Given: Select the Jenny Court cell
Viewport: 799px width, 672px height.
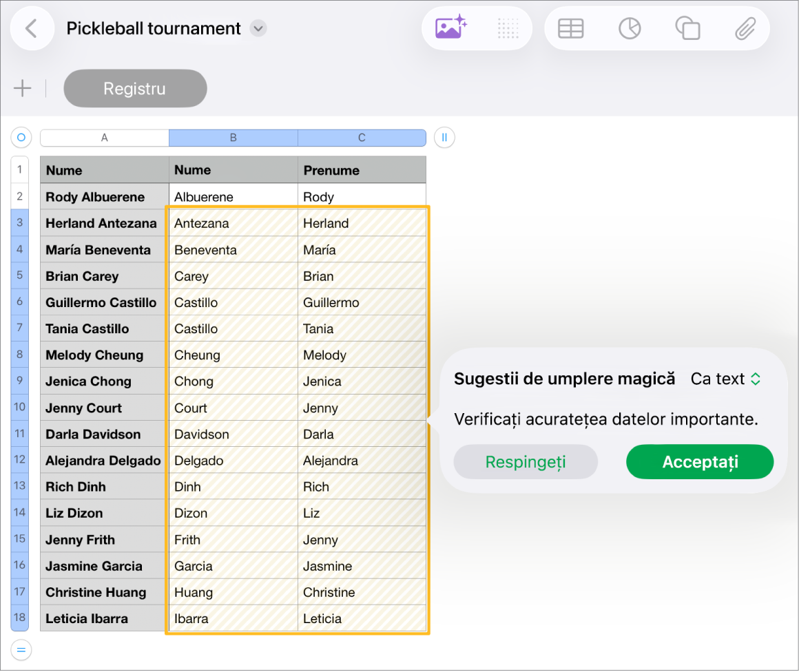Looking at the screenshot, I should click(105, 408).
